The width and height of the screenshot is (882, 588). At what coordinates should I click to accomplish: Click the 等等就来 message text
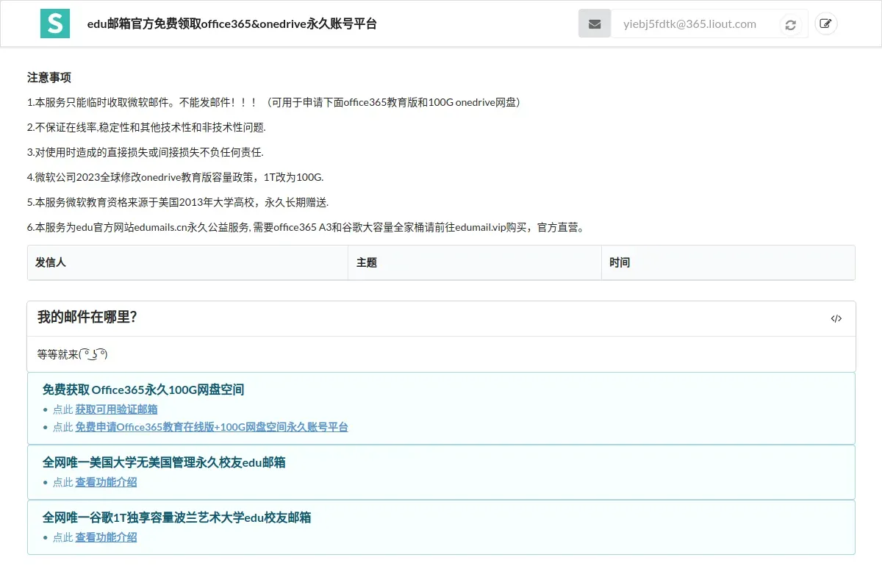[73, 354]
